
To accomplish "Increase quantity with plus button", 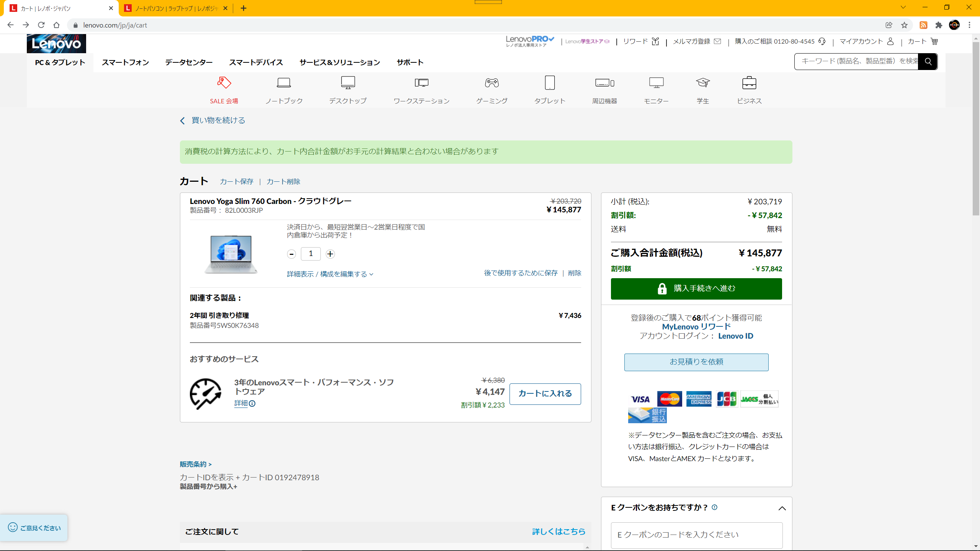I will 330,254.
